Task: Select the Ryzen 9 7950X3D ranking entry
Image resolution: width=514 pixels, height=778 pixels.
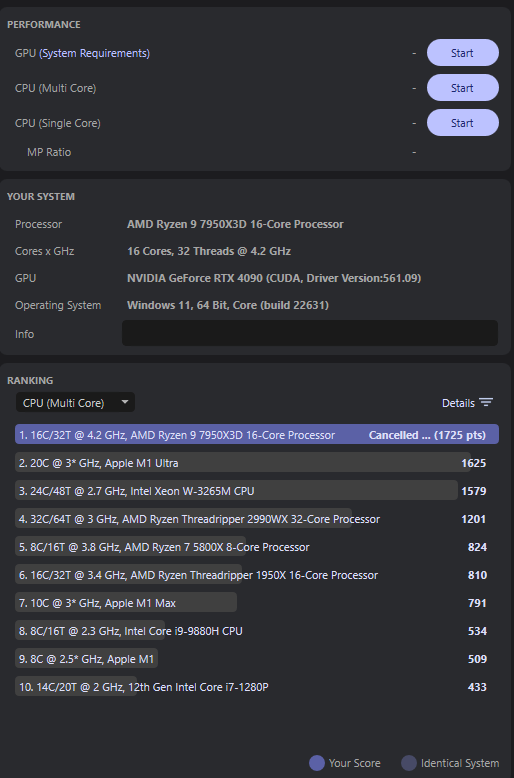Action: (x=257, y=435)
